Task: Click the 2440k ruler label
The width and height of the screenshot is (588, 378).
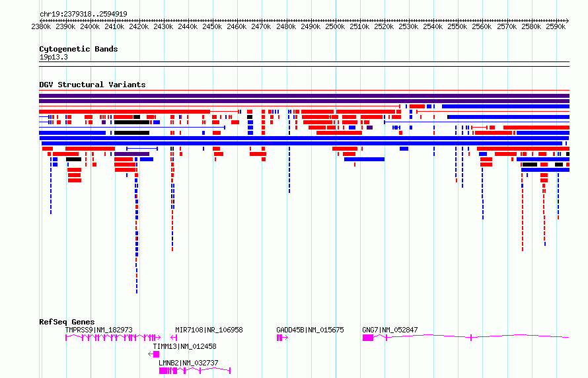Action: point(188,26)
